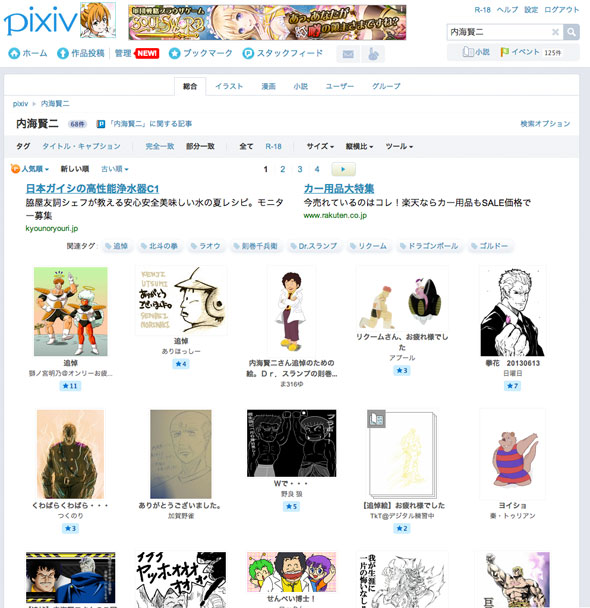
Task: Click the pixiv breadcrumb link
Action: point(20,104)
